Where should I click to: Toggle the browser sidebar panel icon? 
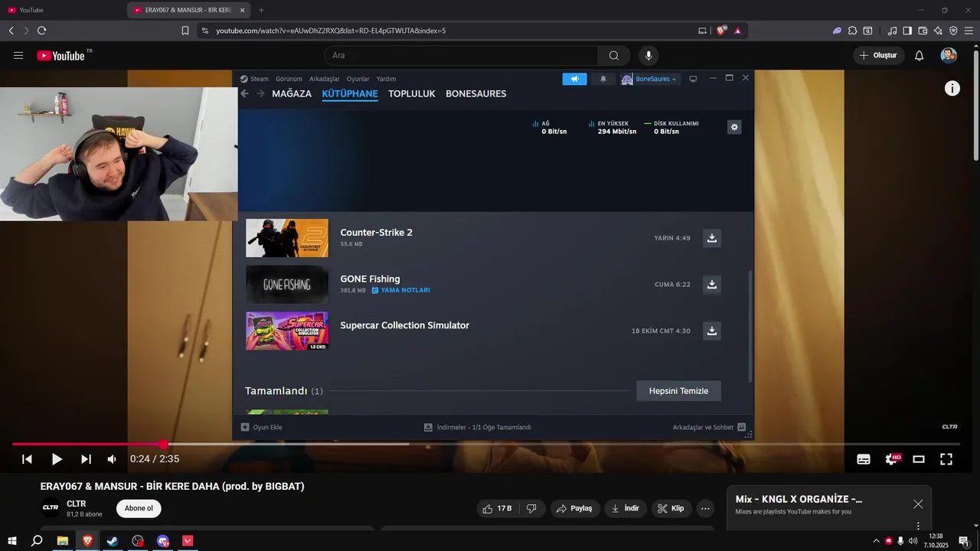pyautogui.click(x=907, y=31)
